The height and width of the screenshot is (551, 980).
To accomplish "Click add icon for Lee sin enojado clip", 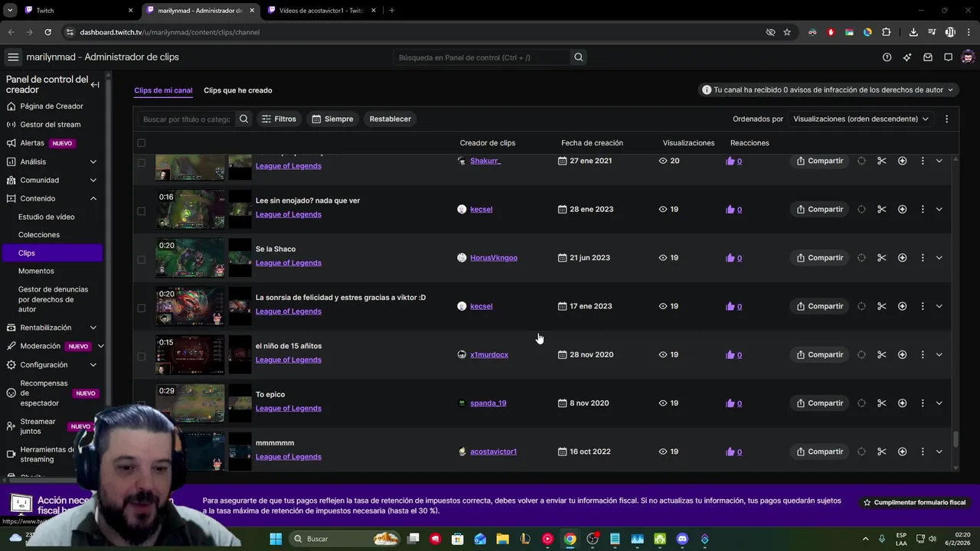I will pyautogui.click(x=902, y=209).
